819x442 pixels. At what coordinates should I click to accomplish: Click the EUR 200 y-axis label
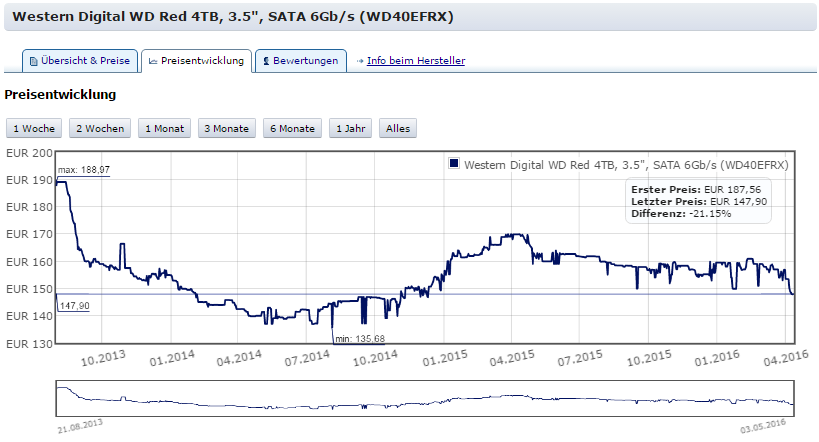coord(29,153)
